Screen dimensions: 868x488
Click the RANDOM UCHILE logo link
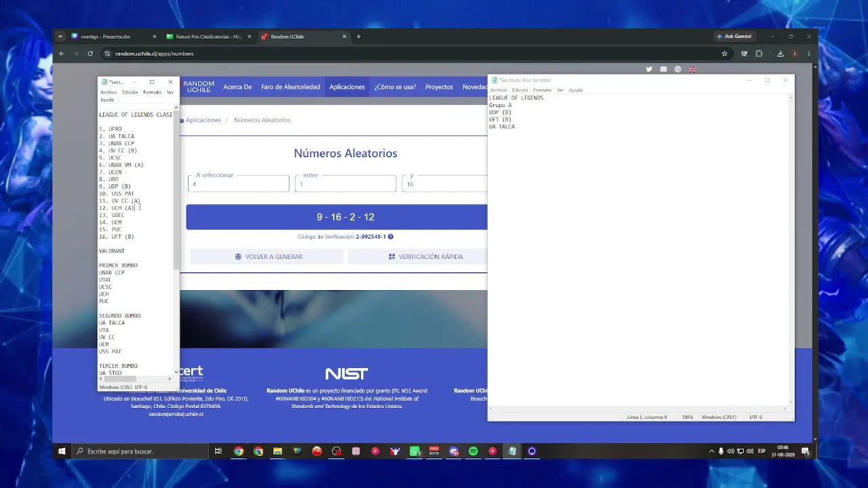click(199, 87)
